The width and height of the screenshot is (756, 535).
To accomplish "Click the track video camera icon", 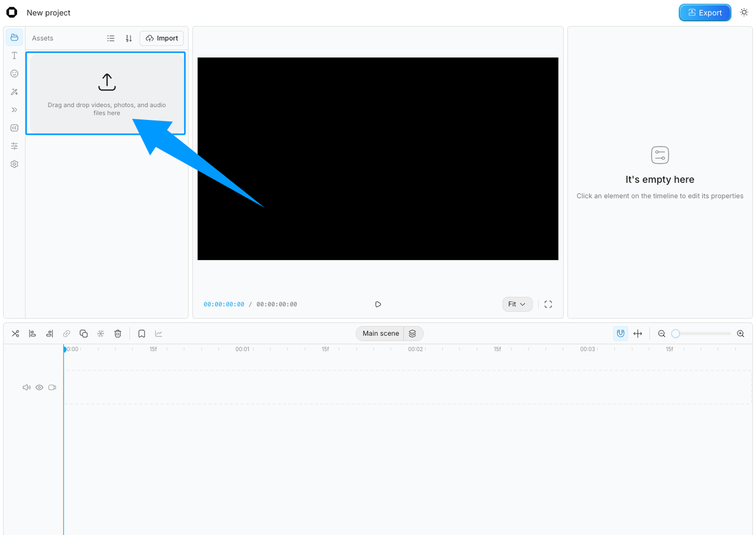I will click(53, 387).
